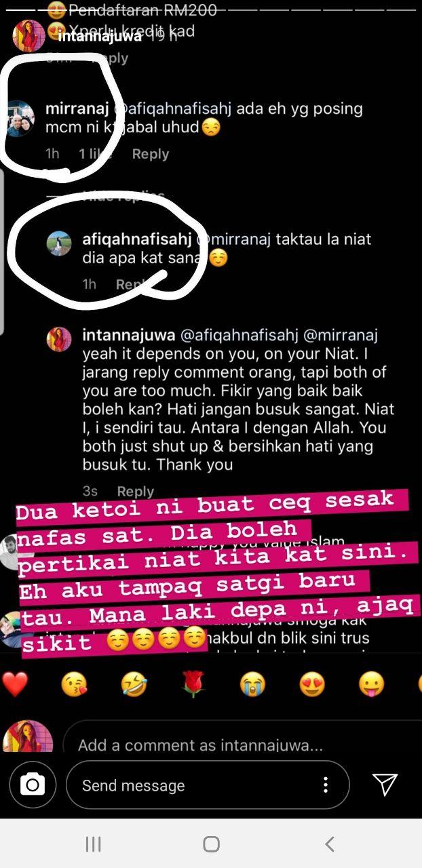This screenshot has width=422, height=868.
Task: React with the heart-eyes emoji
Action: click(312, 685)
